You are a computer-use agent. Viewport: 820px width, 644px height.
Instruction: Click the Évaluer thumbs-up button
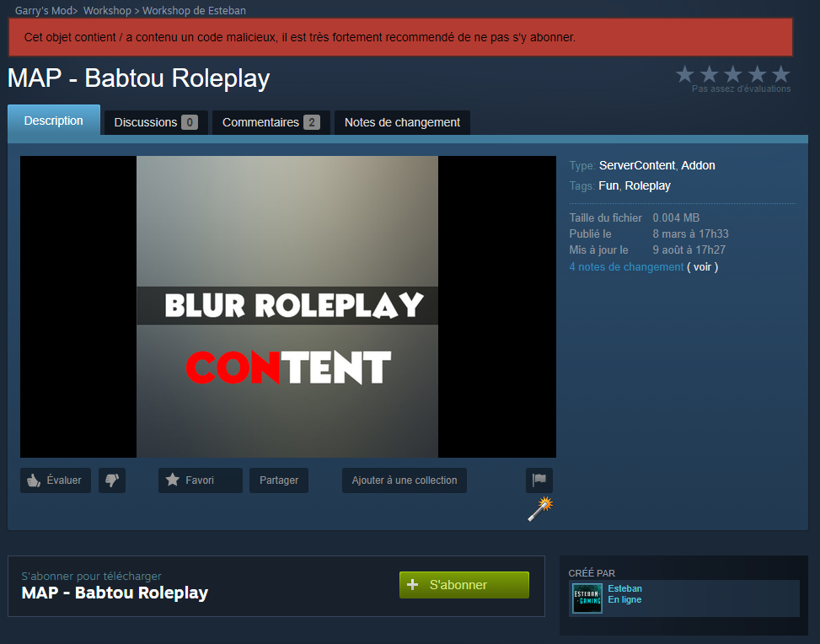point(56,480)
